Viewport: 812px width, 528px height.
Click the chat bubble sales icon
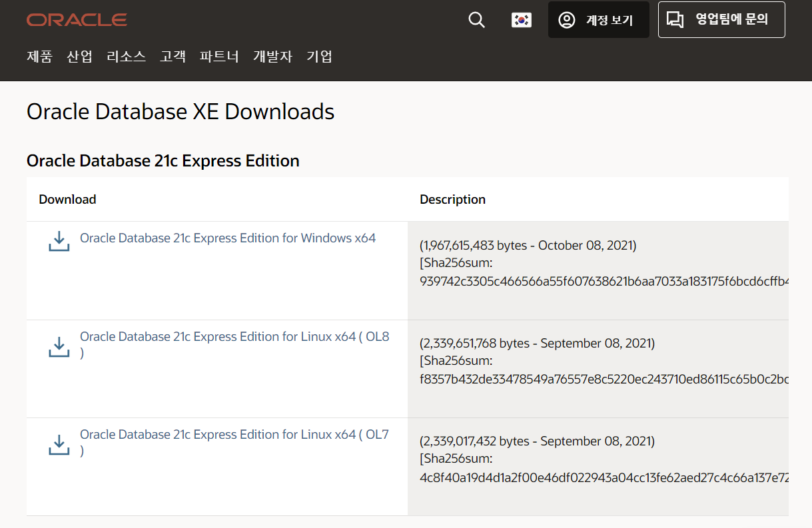675,20
